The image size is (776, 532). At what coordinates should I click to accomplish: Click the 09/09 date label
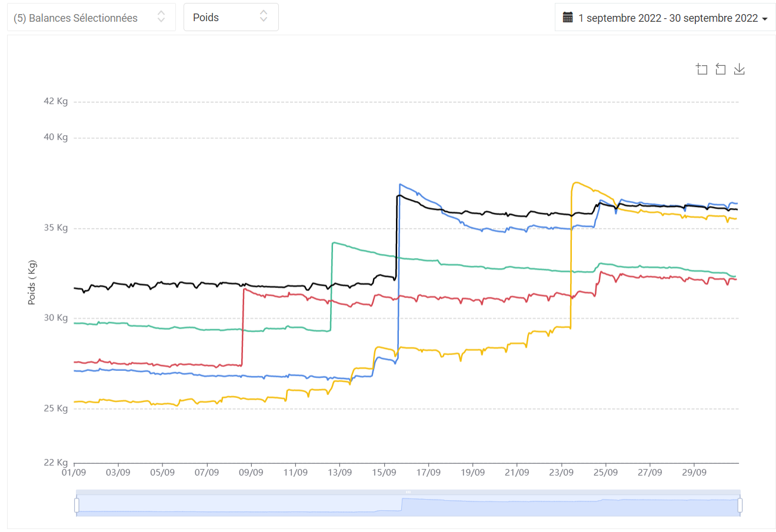251,472
